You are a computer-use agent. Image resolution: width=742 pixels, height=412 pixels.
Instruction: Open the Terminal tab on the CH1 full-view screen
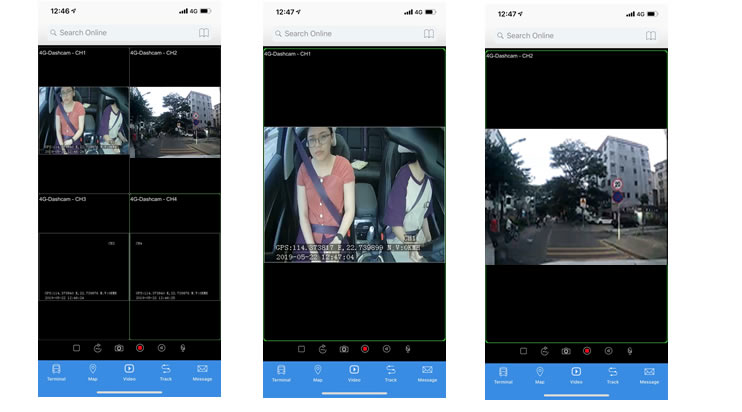(281, 373)
